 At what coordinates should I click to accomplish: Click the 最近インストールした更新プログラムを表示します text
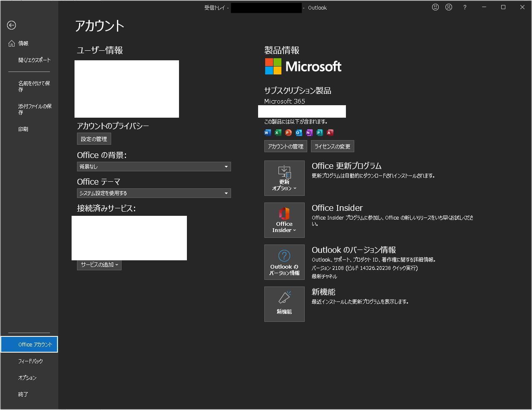360,302
